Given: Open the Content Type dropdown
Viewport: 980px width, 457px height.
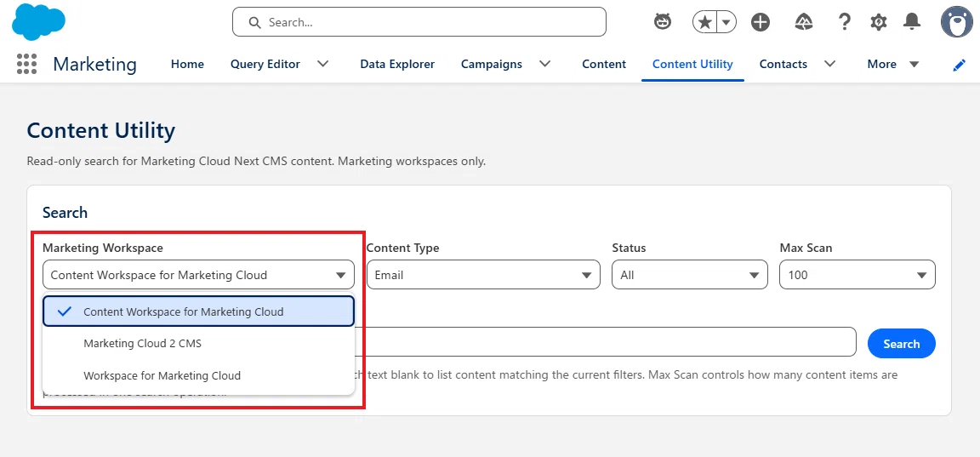Looking at the screenshot, I should pos(483,274).
